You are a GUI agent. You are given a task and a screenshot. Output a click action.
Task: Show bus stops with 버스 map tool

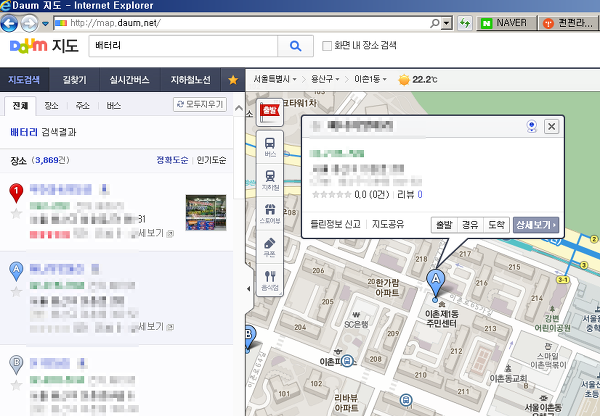270,147
